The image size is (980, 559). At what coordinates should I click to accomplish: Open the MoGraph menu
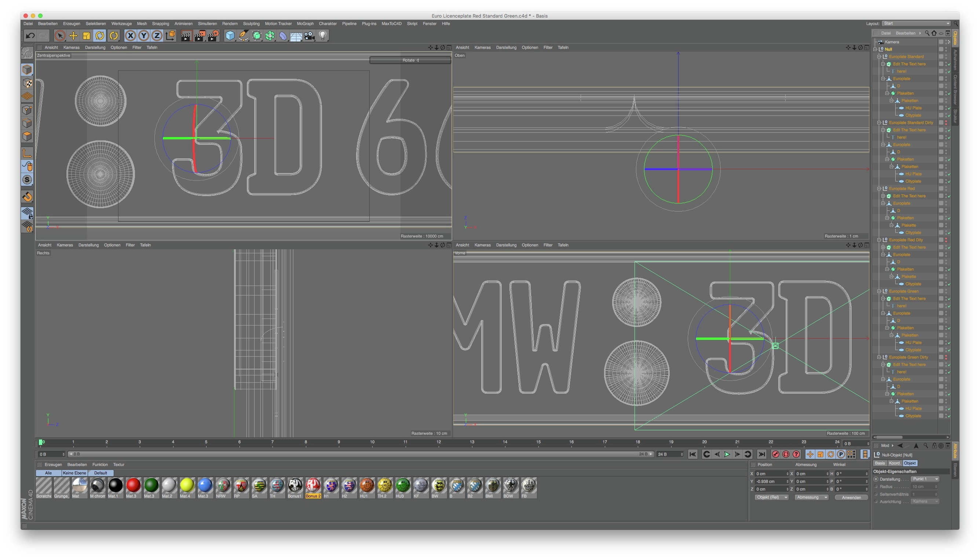(305, 23)
